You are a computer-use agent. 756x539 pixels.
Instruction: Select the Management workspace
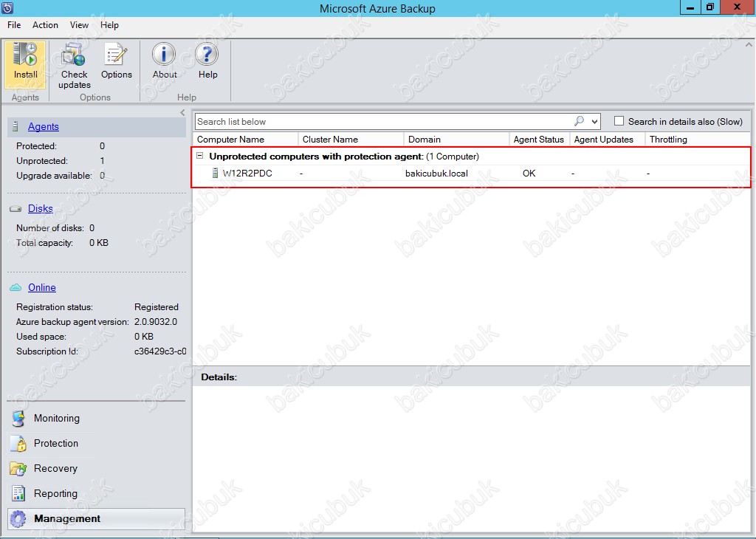96,519
